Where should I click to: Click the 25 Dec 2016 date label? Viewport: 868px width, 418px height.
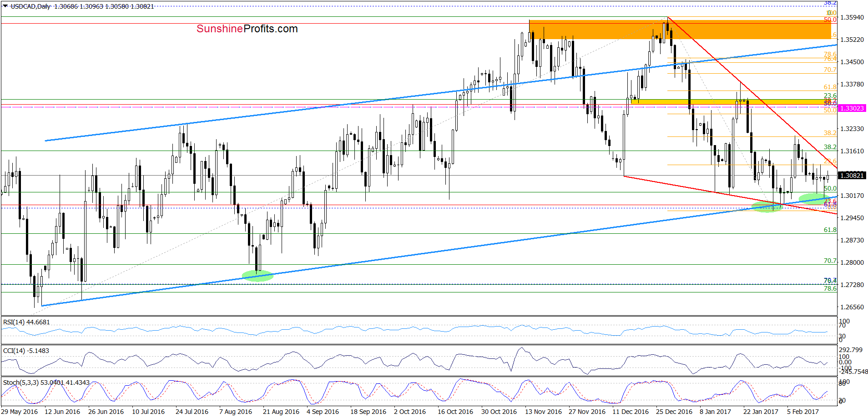point(674,412)
